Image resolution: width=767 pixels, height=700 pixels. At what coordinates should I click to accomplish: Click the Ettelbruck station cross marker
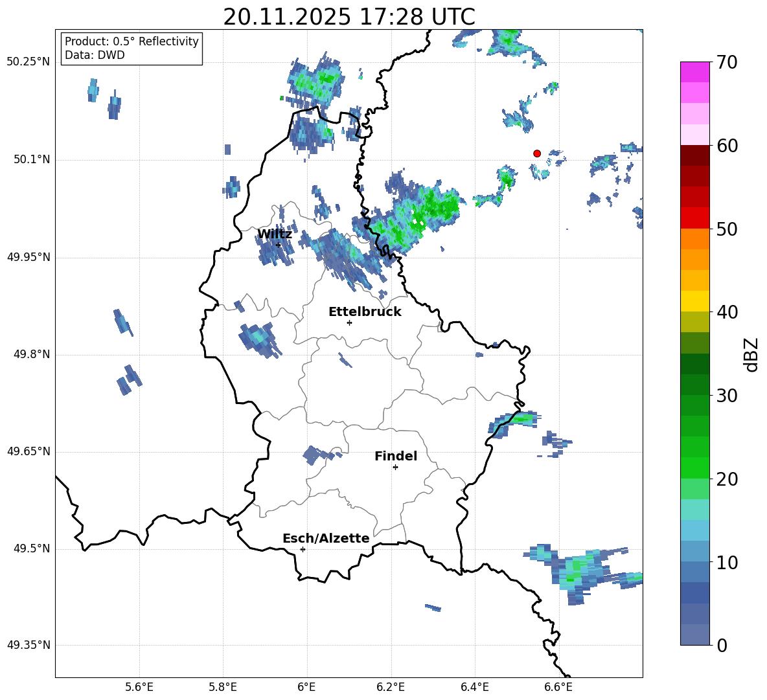[x=349, y=322]
